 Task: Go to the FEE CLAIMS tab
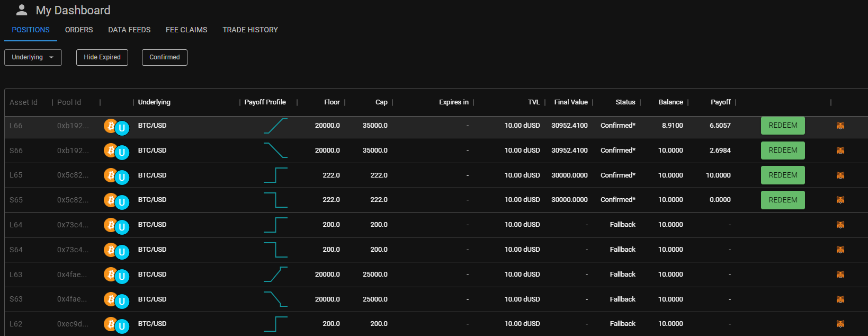point(186,30)
